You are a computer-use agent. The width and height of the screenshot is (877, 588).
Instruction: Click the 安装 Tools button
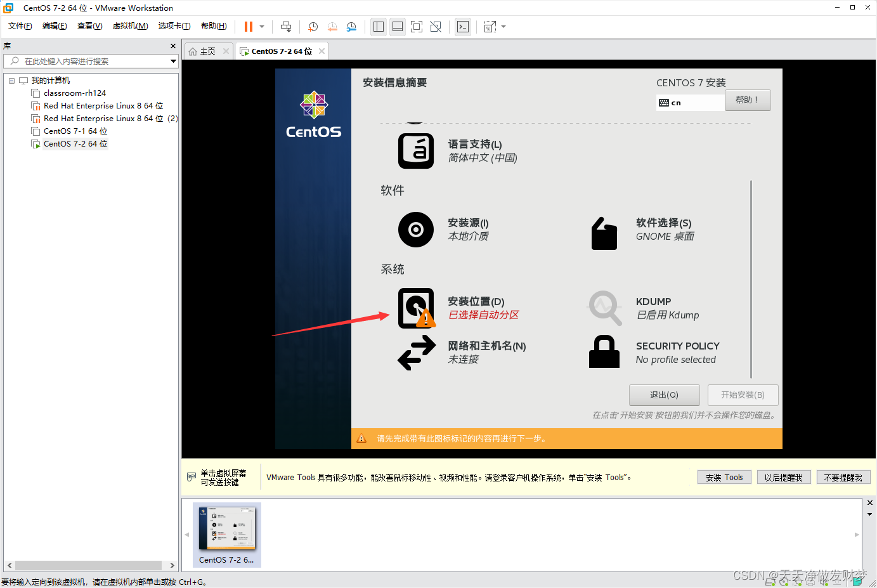(x=724, y=478)
